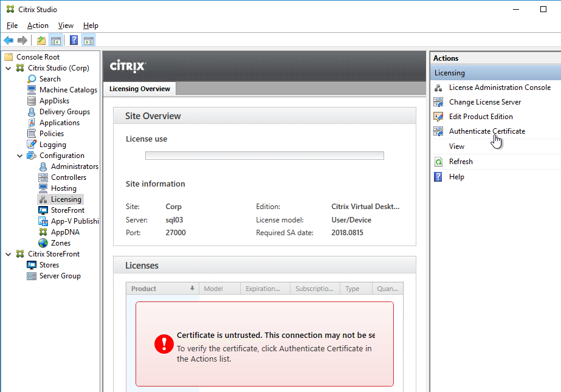The width and height of the screenshot is (561, 392).
Task: Open Machine Catalogs icon in tree
Action: (32, 90)
